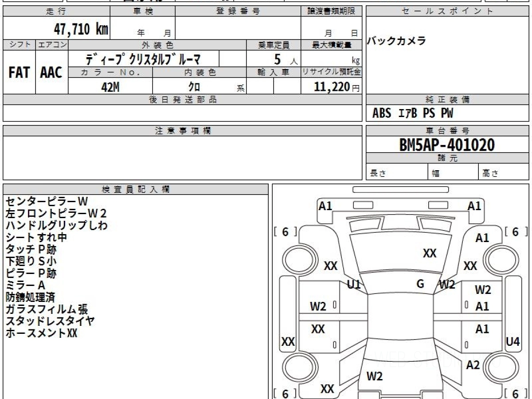Click the 検査員記入欄 header
532x399 pixels.
pyautogui.click(x=136, y=189)
